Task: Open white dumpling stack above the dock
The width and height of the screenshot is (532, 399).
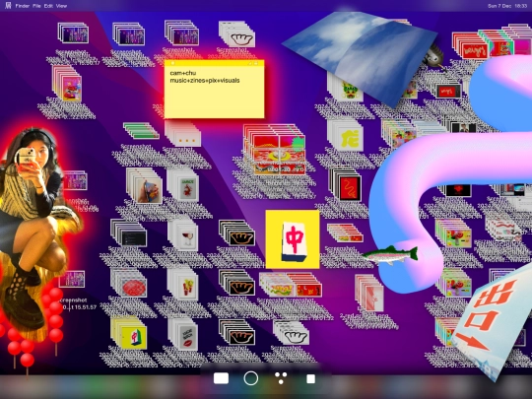Action: point(292,333)
